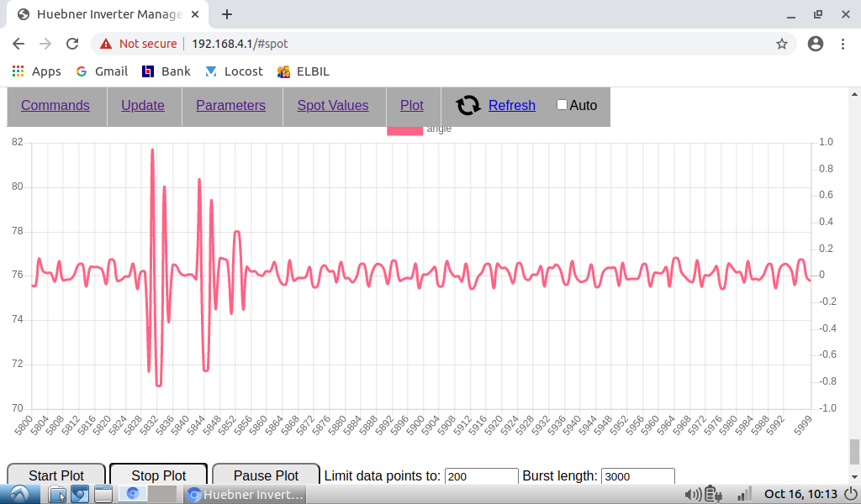Go back using browser back arrow
The height and width of the screenshot is (504, 861).
[x=18, y=44]
